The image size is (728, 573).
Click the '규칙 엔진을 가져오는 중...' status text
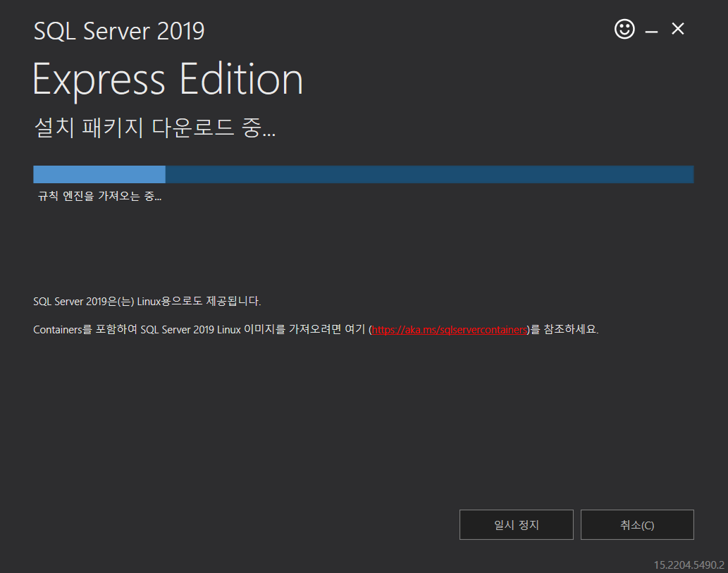[99, 196]
